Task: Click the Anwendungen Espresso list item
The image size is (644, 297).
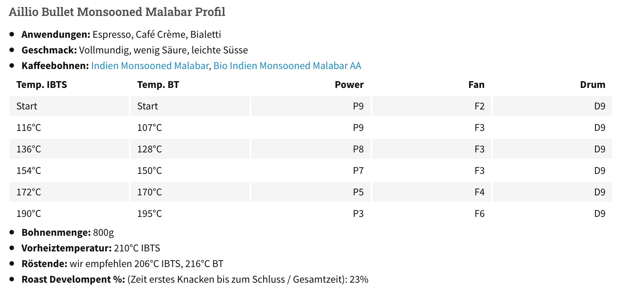Action: pyautogui.click(x=121, y=35)
